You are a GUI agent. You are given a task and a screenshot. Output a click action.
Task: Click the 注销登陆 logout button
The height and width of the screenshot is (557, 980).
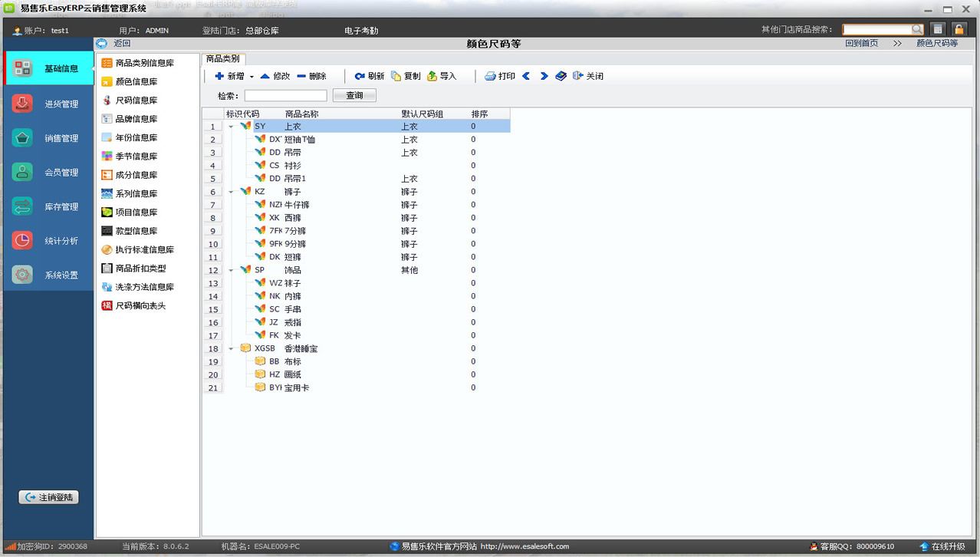click(48, 497)
